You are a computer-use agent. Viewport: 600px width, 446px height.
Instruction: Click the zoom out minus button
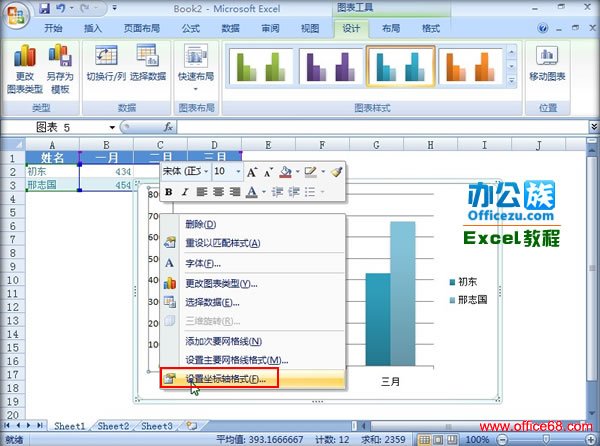coord(503,439)
